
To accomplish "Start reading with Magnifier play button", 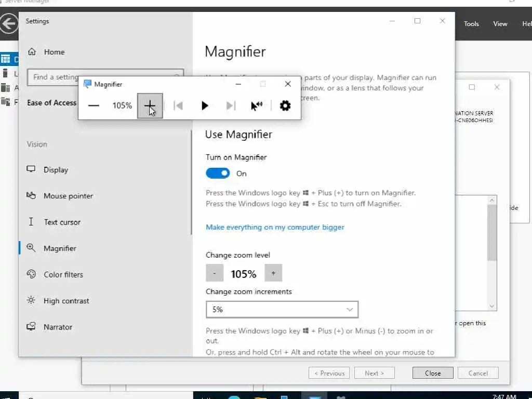I will [205, 106].
